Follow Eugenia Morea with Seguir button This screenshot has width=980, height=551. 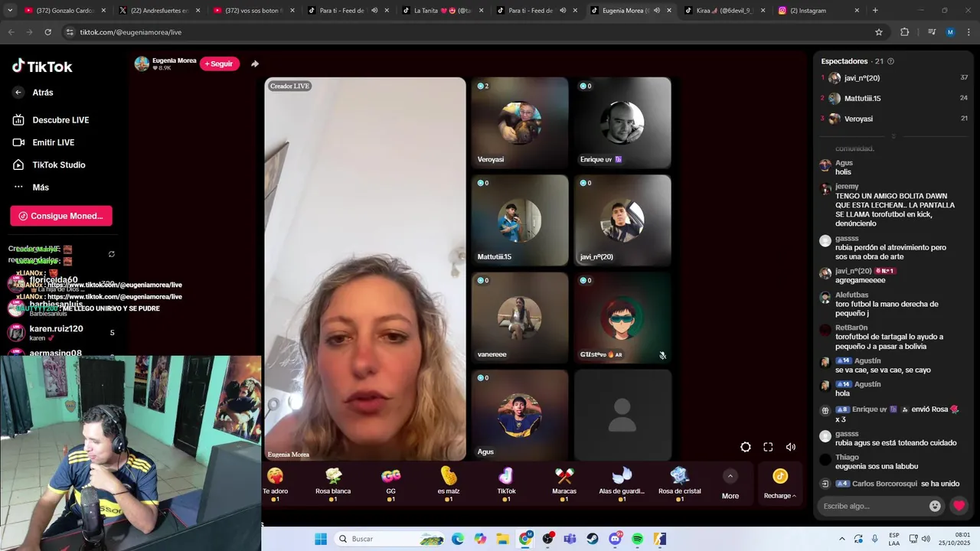tap(220, 64)
